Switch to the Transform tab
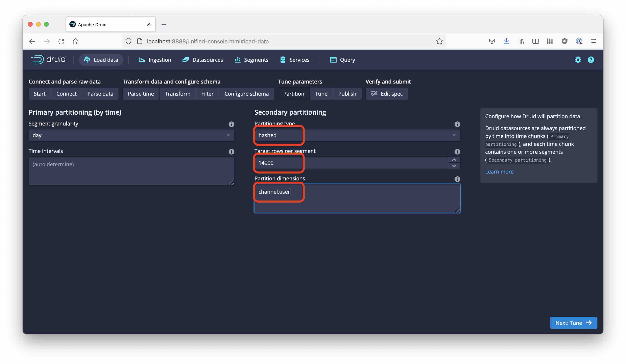Viewport: 626px width, 364px height. coord(177,94)
